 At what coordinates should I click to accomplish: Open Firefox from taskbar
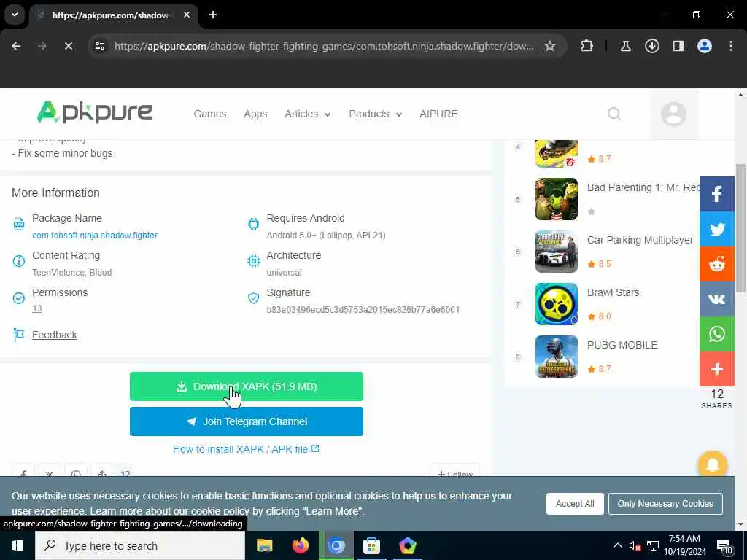(300, 545)
